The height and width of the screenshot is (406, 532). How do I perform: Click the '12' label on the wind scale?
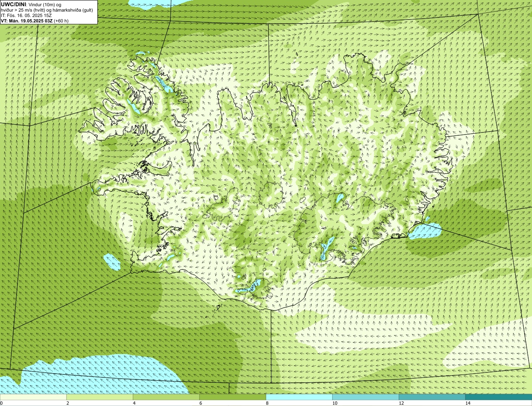(401, 403)
